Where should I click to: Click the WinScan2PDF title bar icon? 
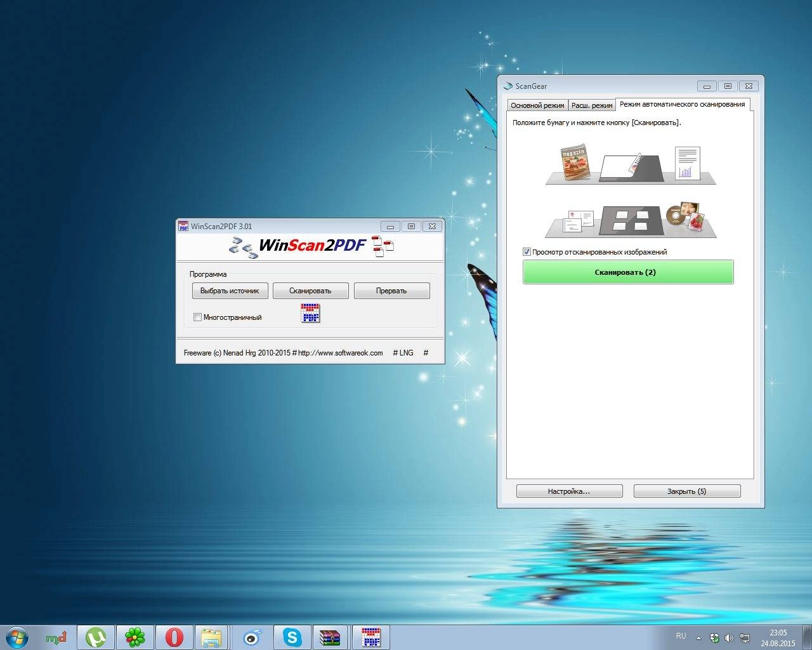click(x=183, y=226)
